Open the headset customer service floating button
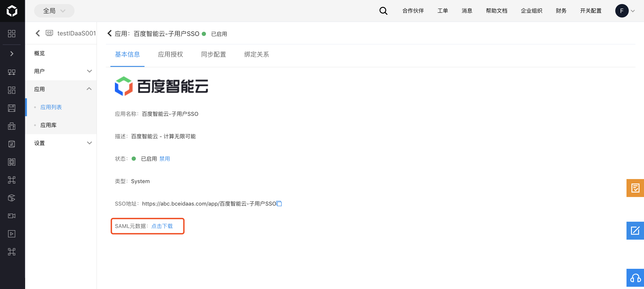644x289 pixels. tap(635, 278)
